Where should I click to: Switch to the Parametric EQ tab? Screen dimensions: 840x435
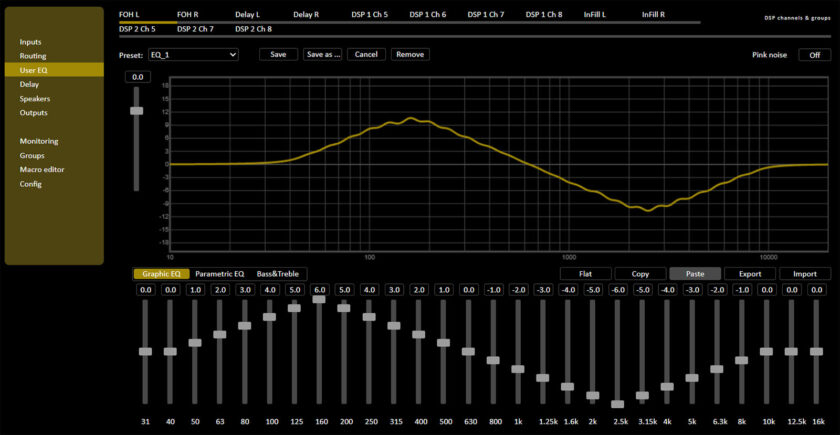(x=219, y=273)
